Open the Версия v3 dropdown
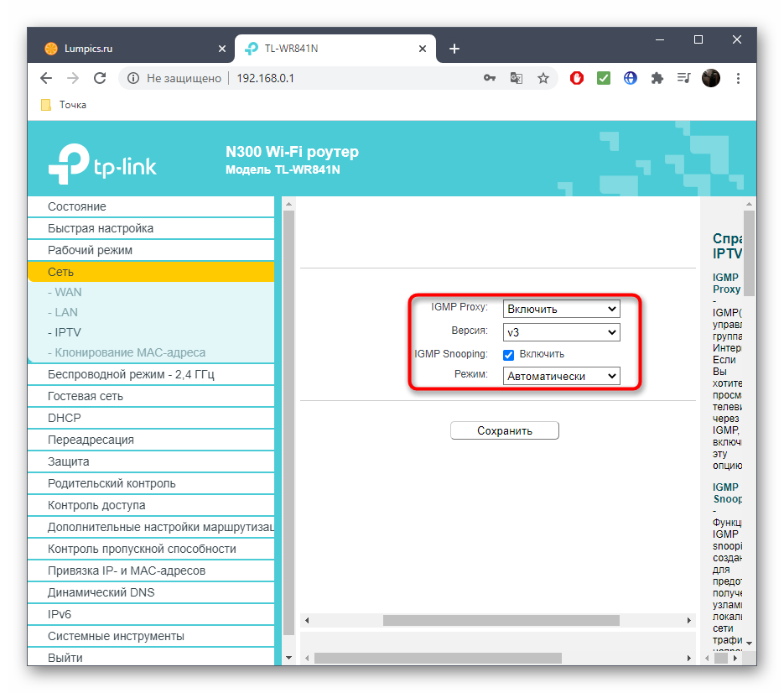The image size is (784, 693). pyautogui.click(x=561, y=332)
